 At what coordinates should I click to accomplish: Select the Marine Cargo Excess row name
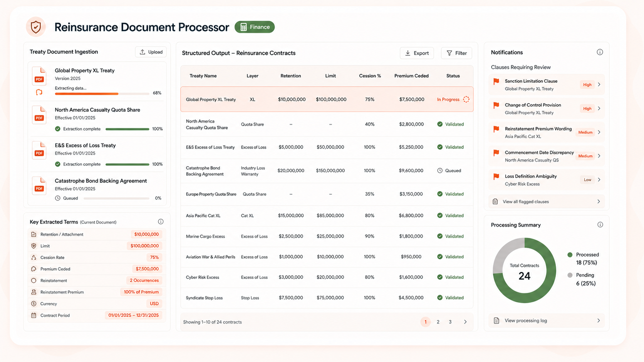tap(205, 236)
